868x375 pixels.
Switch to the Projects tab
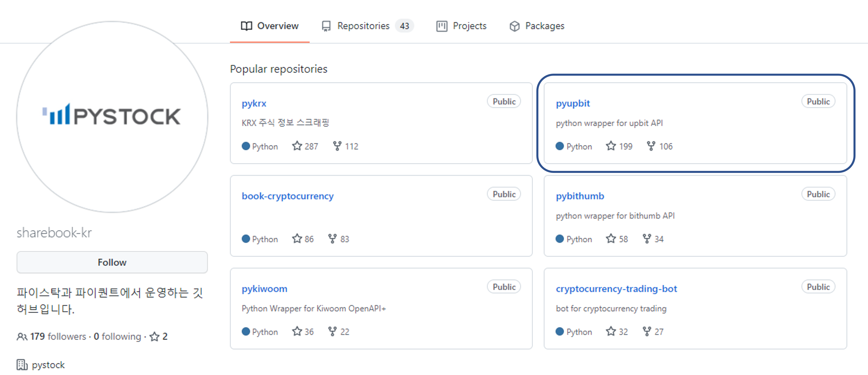(x=469, y=26)
